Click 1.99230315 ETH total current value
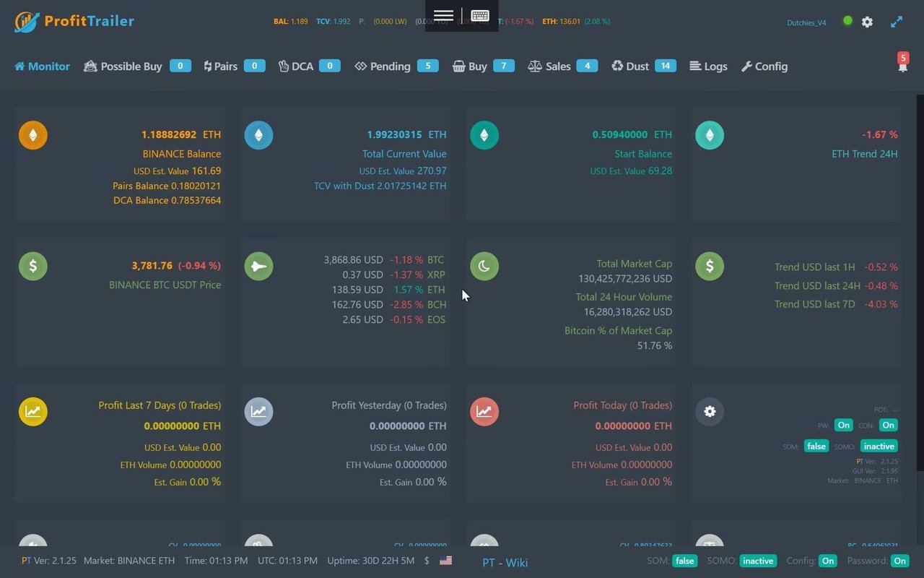This screenshot has height=578, width=924. pos(407,134)
